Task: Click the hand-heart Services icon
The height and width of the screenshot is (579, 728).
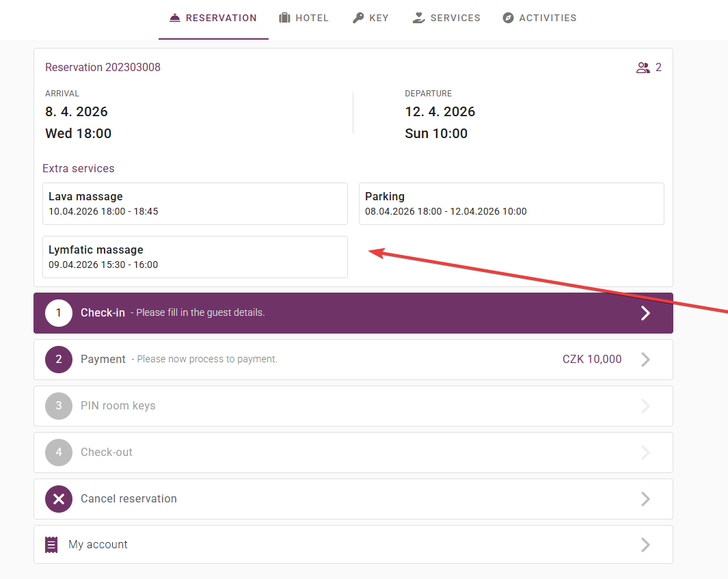Action: tap(419, 18)
